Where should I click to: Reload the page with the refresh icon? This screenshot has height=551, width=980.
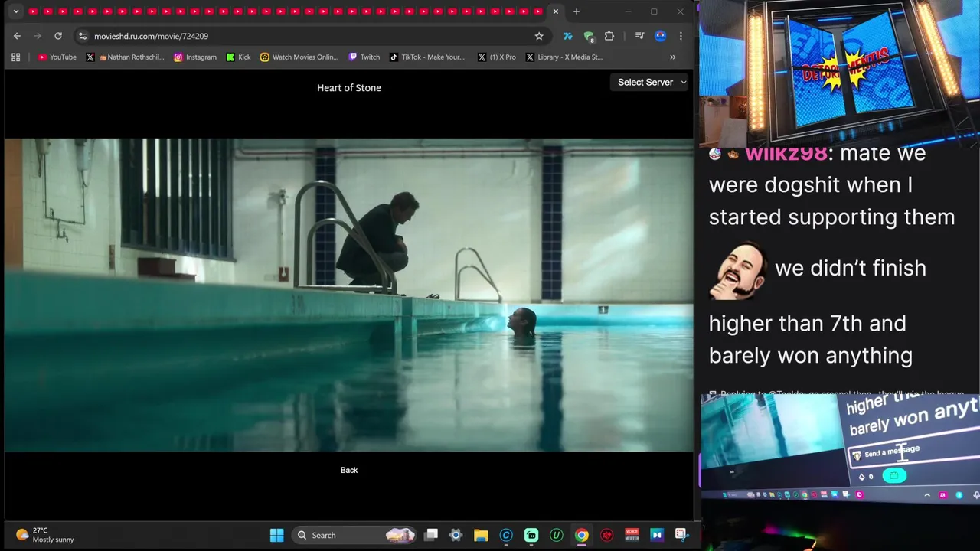57,36
